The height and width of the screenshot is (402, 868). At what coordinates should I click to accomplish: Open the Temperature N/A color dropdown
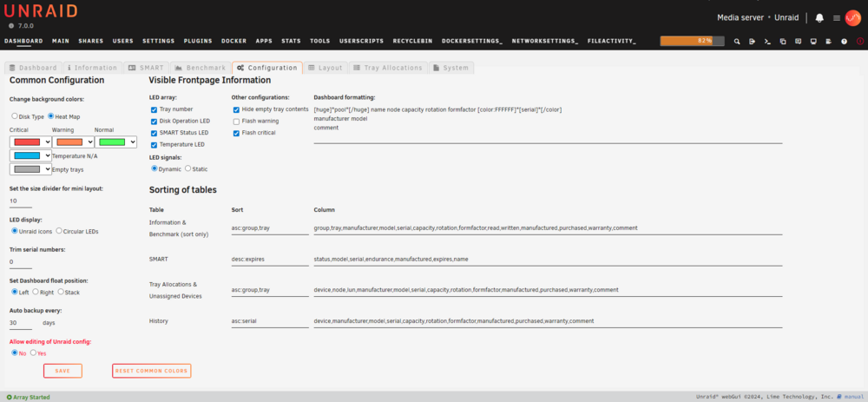(x=30, y=155)
